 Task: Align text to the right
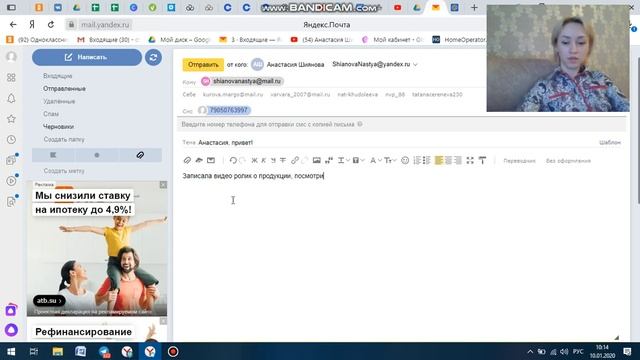click(458, 160)
